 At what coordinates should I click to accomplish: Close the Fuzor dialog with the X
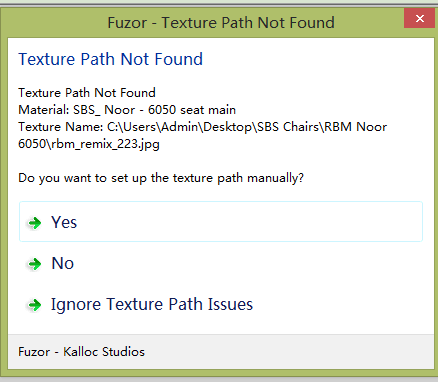click(419, 18)
